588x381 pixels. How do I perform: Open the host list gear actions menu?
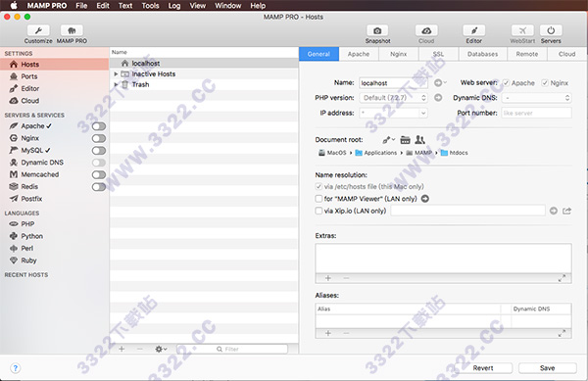point(161,349)
